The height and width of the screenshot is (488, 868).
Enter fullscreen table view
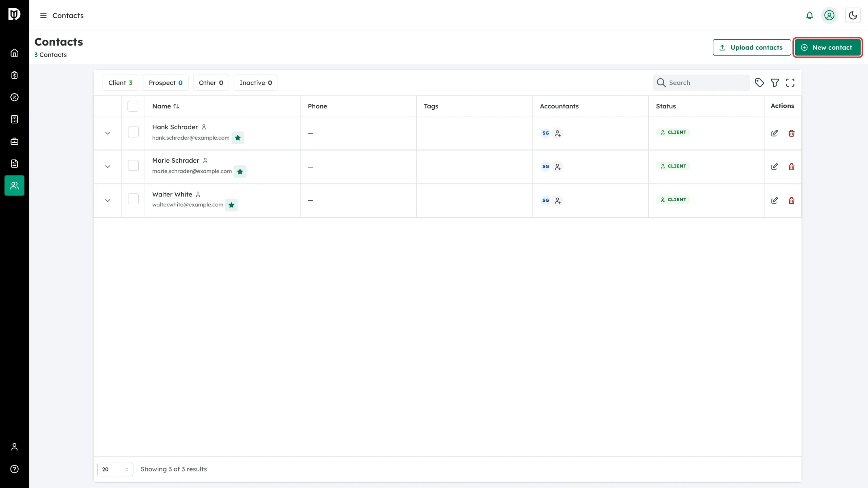(790, 83)
